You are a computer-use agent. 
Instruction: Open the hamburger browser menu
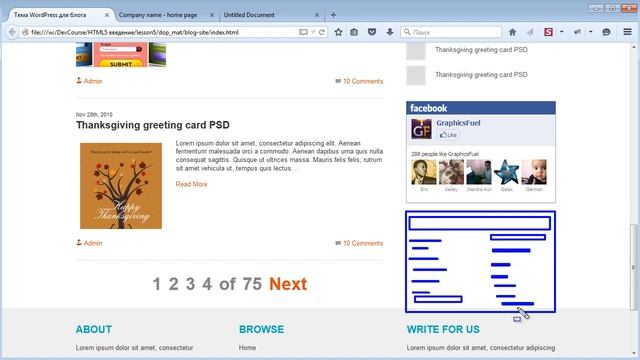pyautogui.click(x=627, y=32)
